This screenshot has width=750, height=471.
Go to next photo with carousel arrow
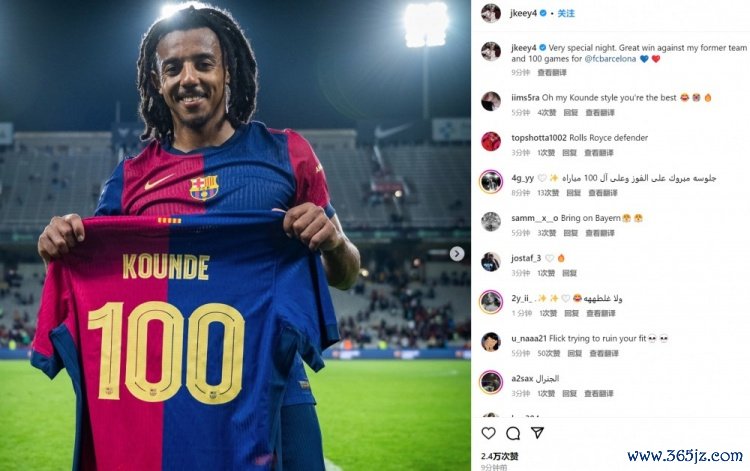tap(457, 253)
